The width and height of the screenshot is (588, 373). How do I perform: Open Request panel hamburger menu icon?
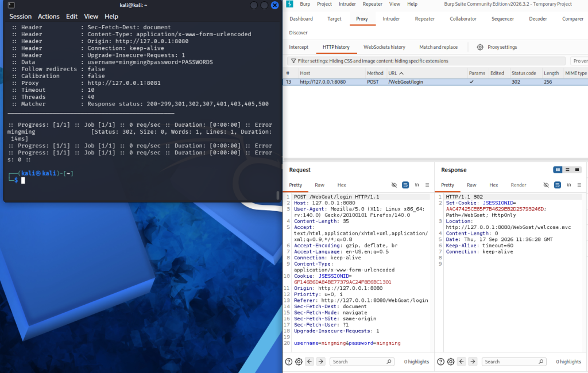tap(427, 185)
